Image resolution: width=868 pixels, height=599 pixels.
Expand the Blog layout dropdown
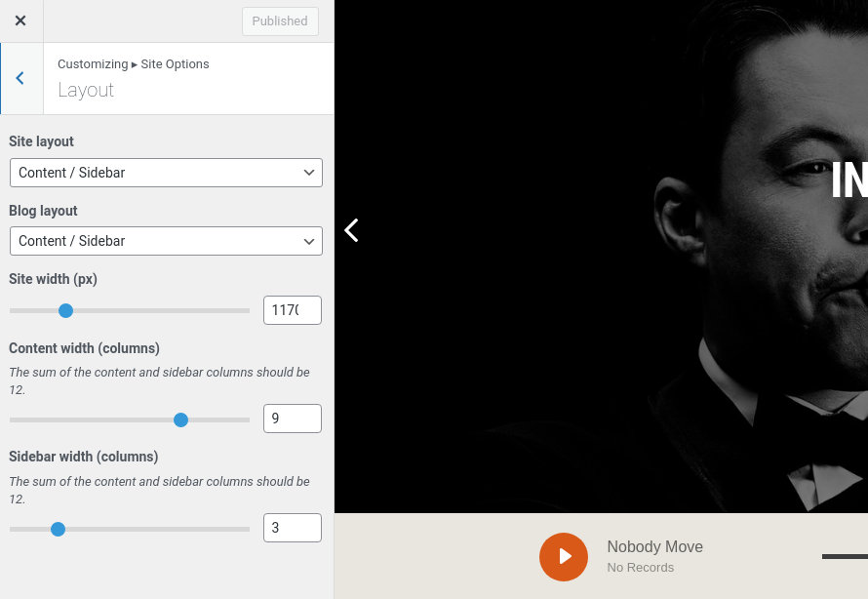coord(166,241)
